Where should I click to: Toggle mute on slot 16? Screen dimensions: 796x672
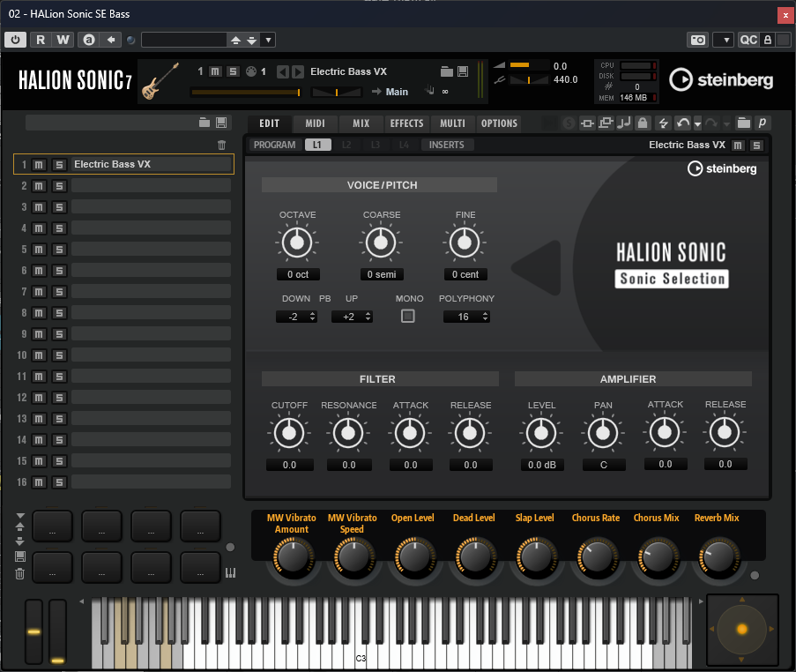click(39, 482)
